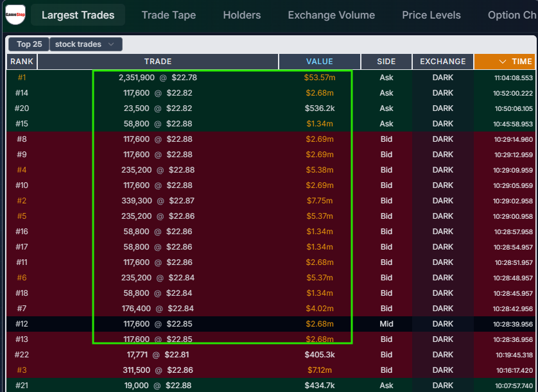Click time 10:29:00.958
538x392 pixels.
tap(513, 216)
